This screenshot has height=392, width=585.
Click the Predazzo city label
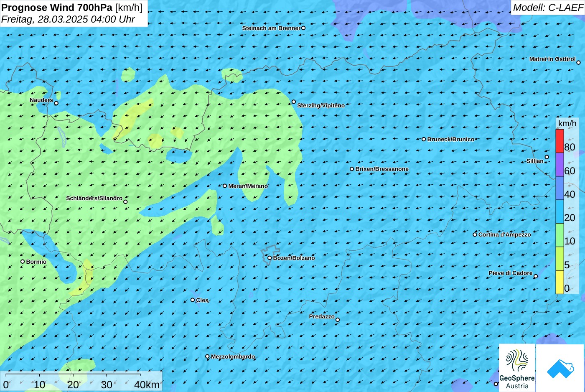322,316
